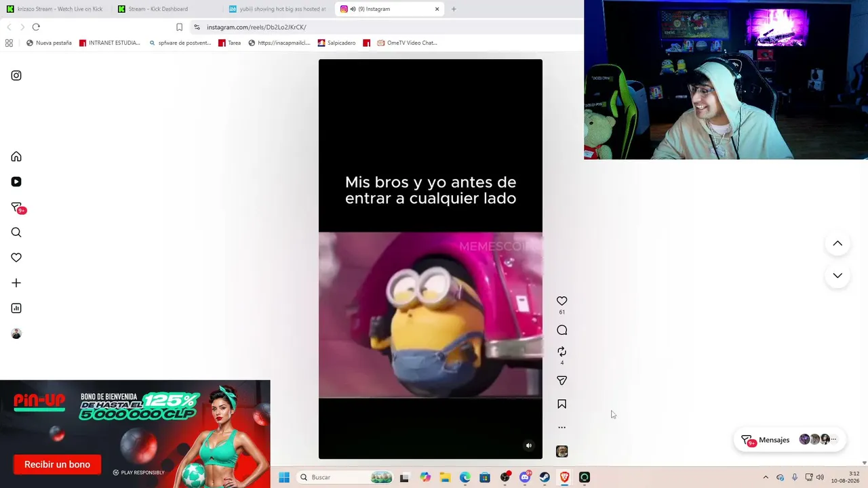
Task: Show hidden system tray icons
Action: 766,477
